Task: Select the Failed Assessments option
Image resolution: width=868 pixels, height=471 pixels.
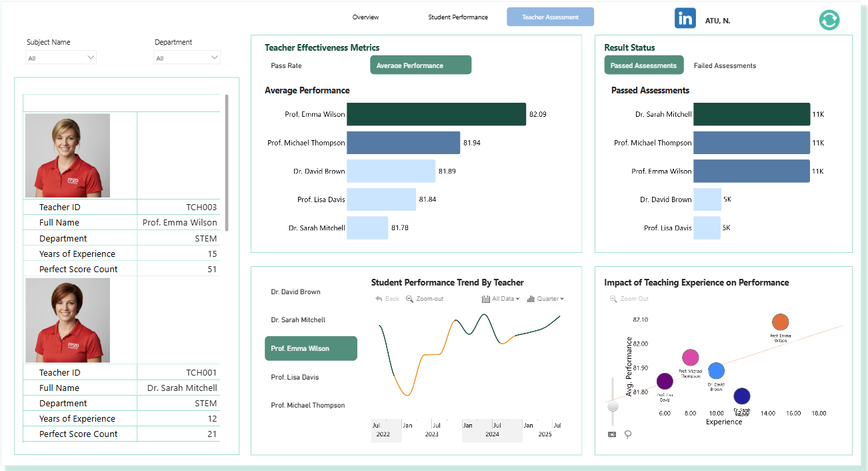Action: [725, 65]
